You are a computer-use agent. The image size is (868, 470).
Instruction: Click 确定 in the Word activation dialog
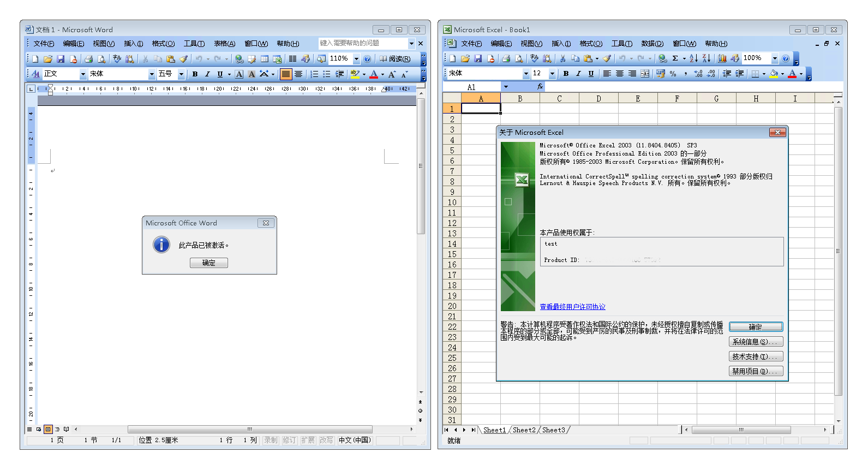209,263
